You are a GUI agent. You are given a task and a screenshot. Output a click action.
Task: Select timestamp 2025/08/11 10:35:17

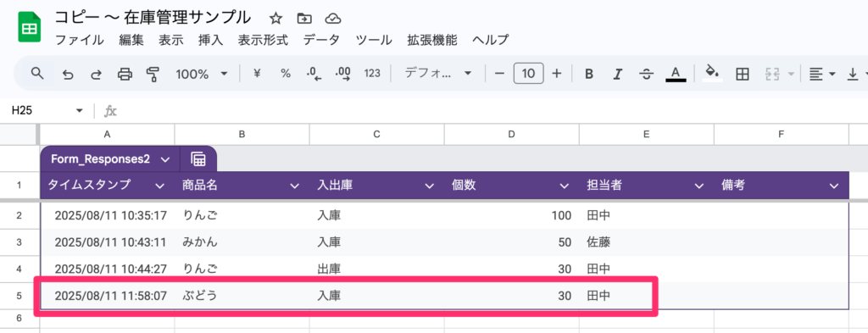pos(107,216)
